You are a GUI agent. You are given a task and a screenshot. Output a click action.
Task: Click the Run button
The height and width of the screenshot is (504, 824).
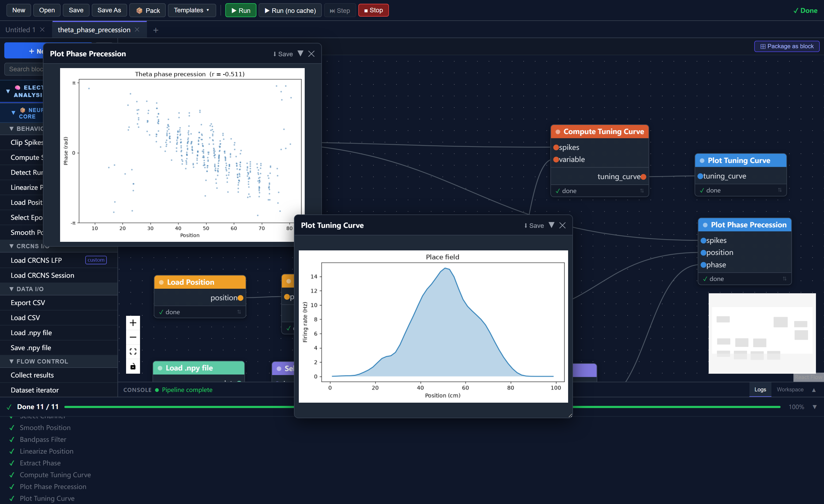[240, 10]
